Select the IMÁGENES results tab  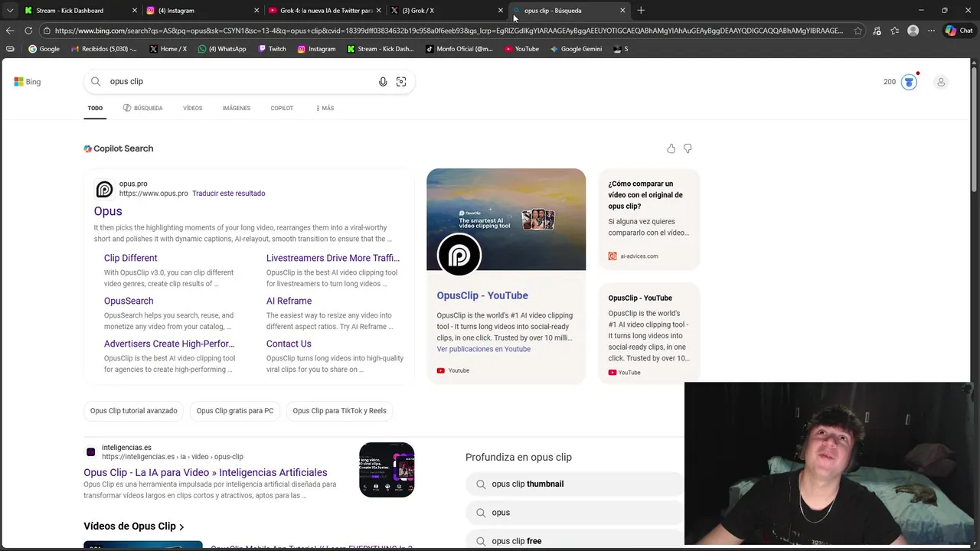click(x=237, y=108)
